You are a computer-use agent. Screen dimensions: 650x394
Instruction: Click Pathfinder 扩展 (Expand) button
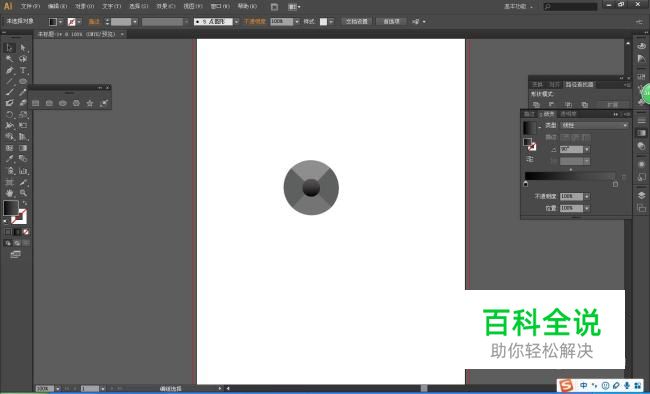613,105
